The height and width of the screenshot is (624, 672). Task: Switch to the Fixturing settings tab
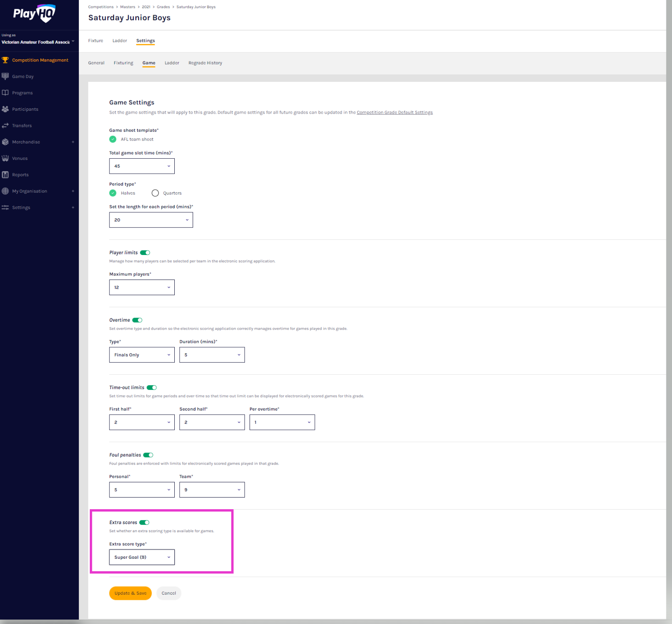(123, 63)
